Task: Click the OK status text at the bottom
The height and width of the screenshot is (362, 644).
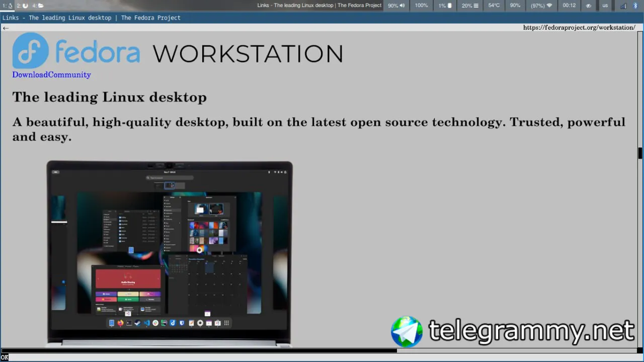Action: (x=5, y=357)
